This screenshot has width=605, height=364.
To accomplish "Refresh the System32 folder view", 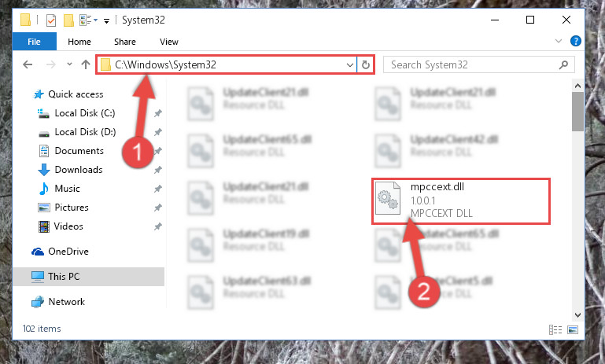I will point(366,64).
